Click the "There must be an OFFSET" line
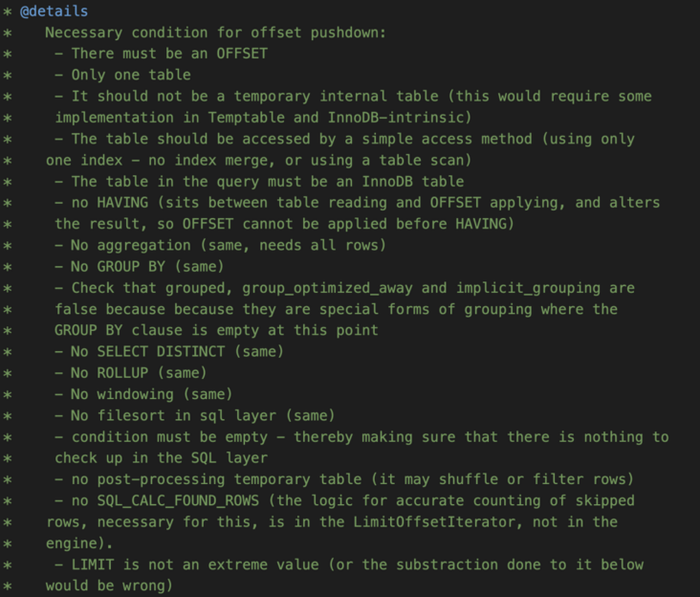The image size is (700, 597). [168, 54]
